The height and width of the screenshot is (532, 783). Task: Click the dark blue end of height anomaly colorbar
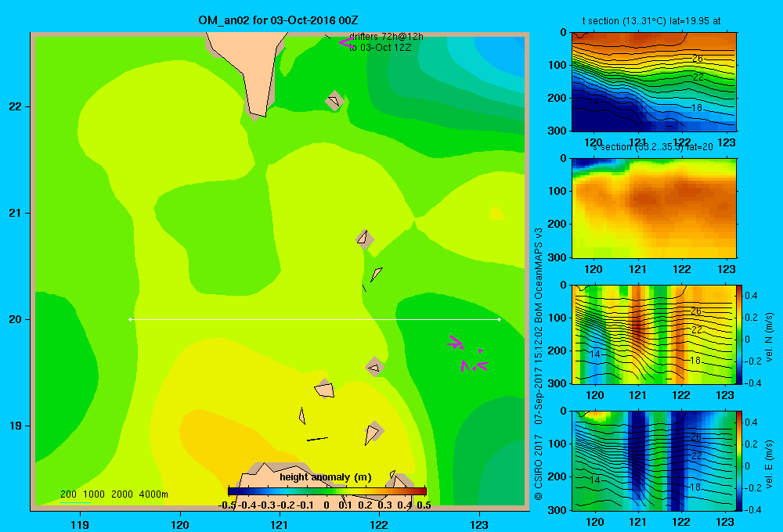coord(233,491)
